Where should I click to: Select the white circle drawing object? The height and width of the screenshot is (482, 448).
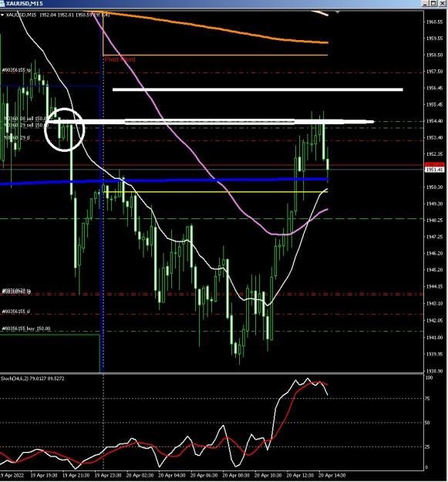coord(64,130)
